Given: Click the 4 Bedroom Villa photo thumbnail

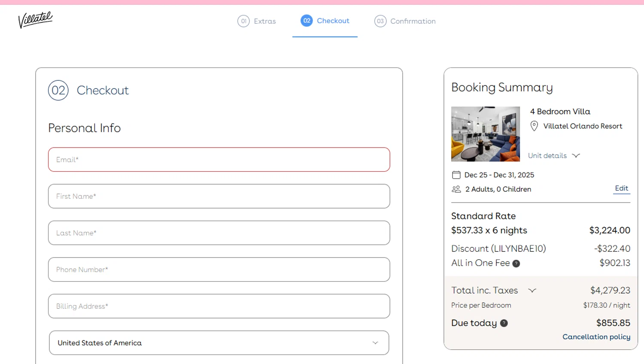Looking at the screenshot, I should pos(486,134).
